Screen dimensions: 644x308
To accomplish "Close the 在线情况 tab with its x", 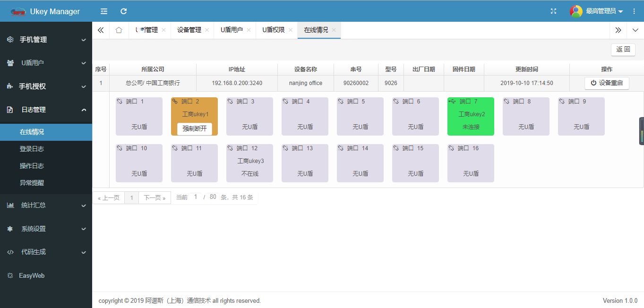I will click(x=334, y=30).
